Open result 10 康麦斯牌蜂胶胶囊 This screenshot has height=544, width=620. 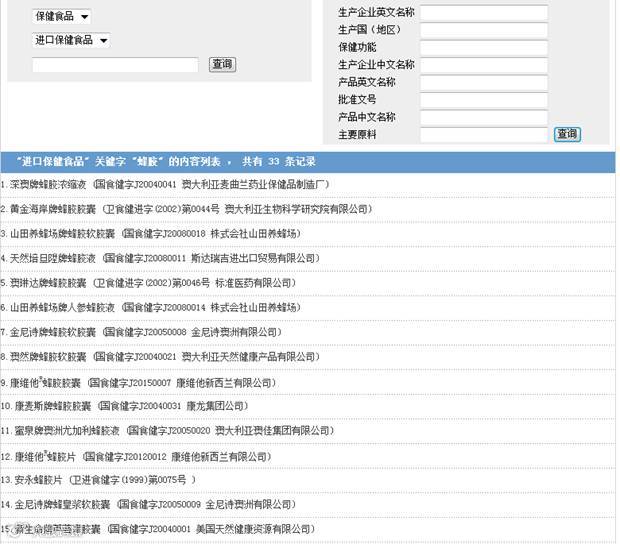pyautogui.click(x=125, y=406)
